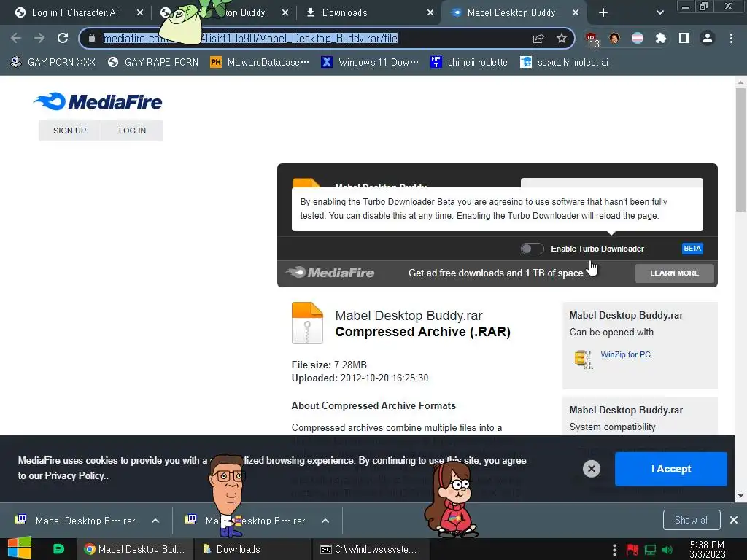Open the Windows Start menu
Screen dimensions: 747x560
click(x=20, y=548)
